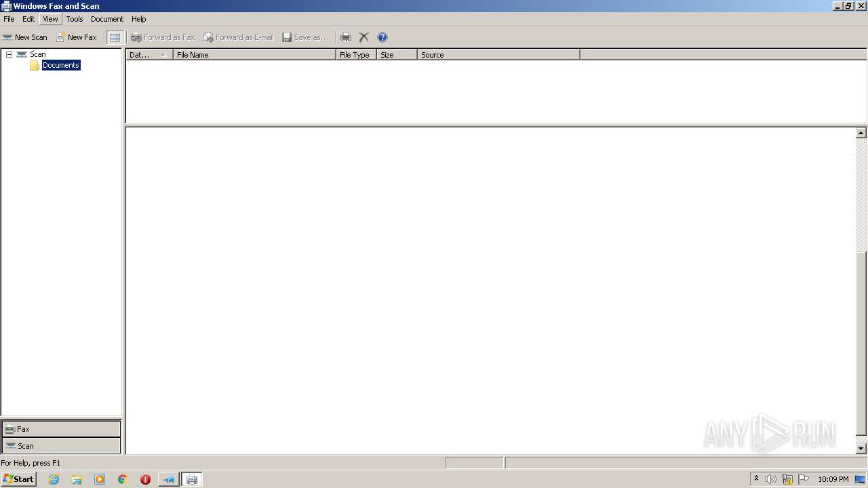Open the Help menu
Viewport: 868px width, 488px height.
click(139, 19)
